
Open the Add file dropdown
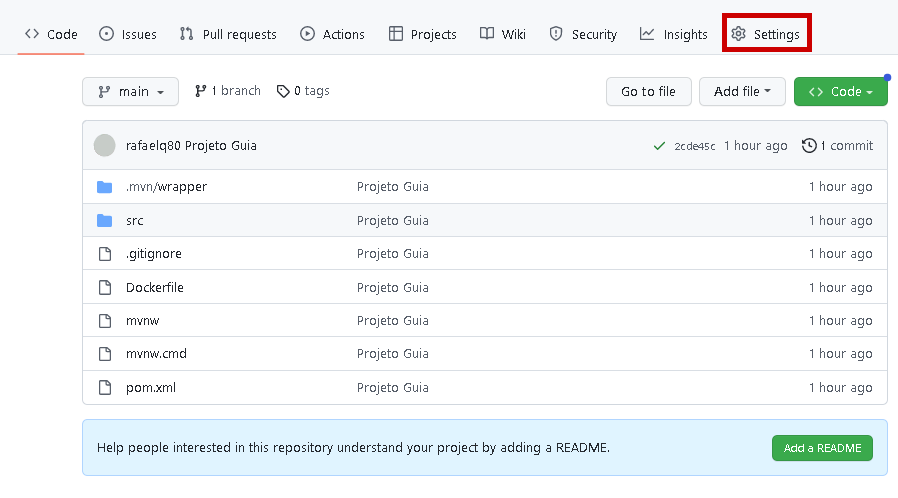(x=742, y=92)
